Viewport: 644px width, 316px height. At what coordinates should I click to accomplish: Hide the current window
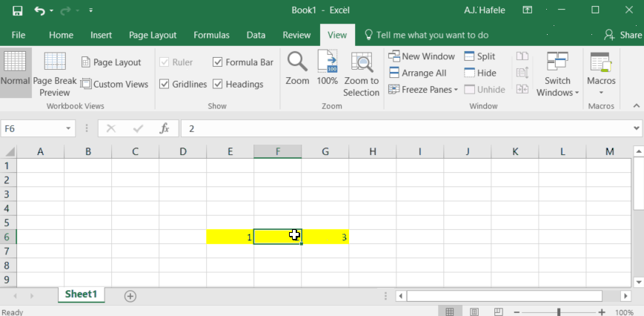click(x=480, y=73)
